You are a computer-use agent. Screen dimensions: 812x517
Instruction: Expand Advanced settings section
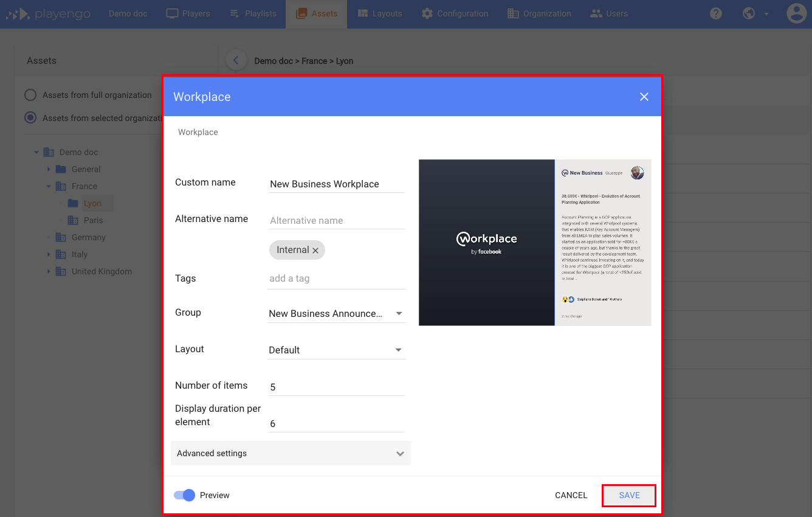tap(291, 453)
